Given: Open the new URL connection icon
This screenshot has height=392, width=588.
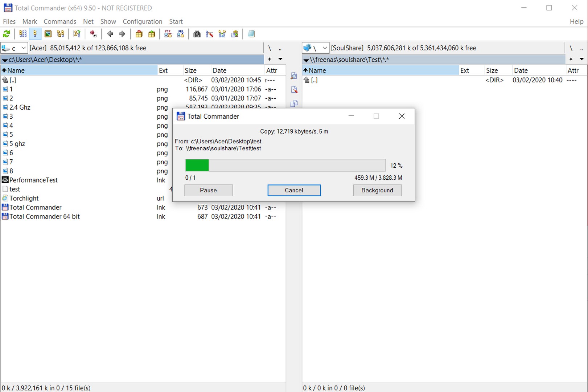Looking at the screenshot, I should click(180, 34).
